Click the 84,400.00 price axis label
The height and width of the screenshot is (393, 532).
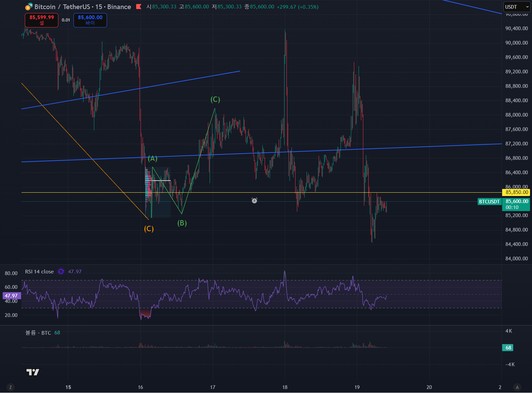tap(517, 244)
